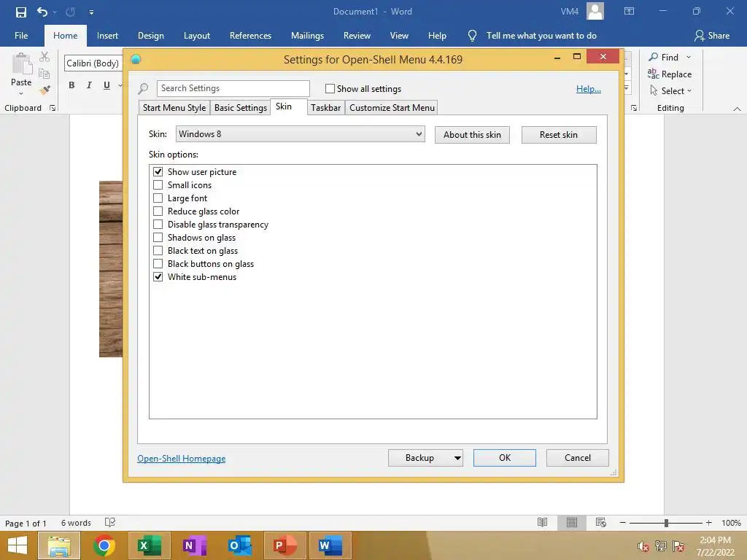747x560 pixels.
Task: Open the Help... link in settings dialog
Action: pos(589,88)
